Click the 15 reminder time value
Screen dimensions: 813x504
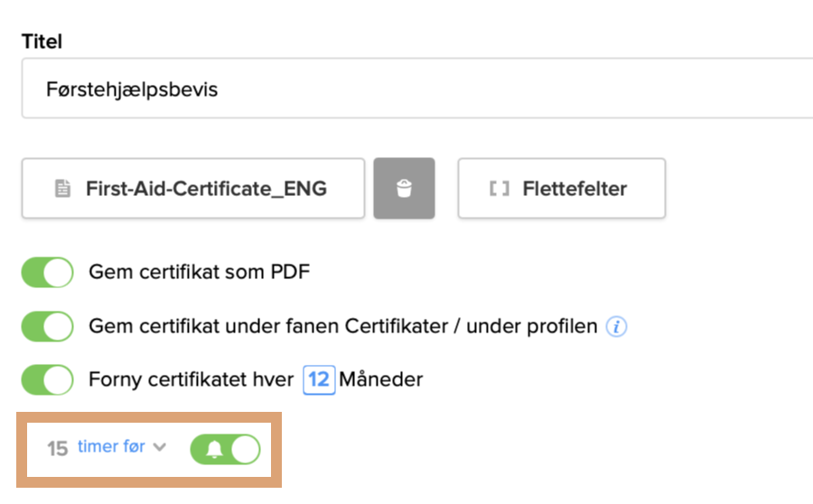58,448
